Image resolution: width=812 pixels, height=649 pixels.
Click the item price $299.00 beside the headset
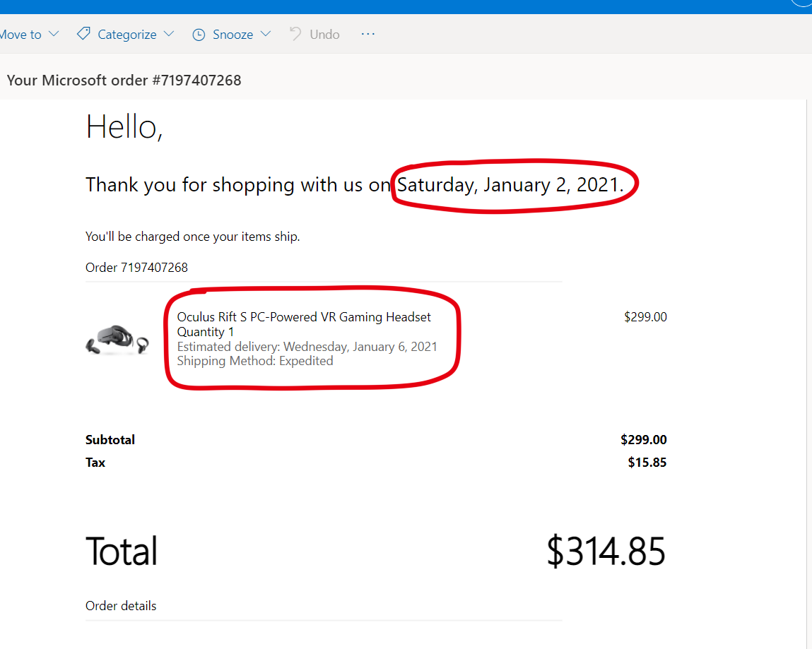(645, 317)
